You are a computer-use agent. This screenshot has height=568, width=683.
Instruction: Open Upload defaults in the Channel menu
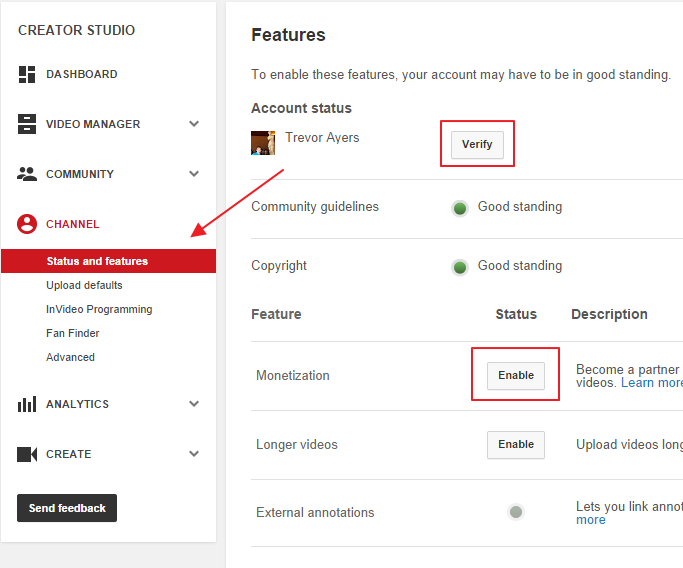coord(84,285)
